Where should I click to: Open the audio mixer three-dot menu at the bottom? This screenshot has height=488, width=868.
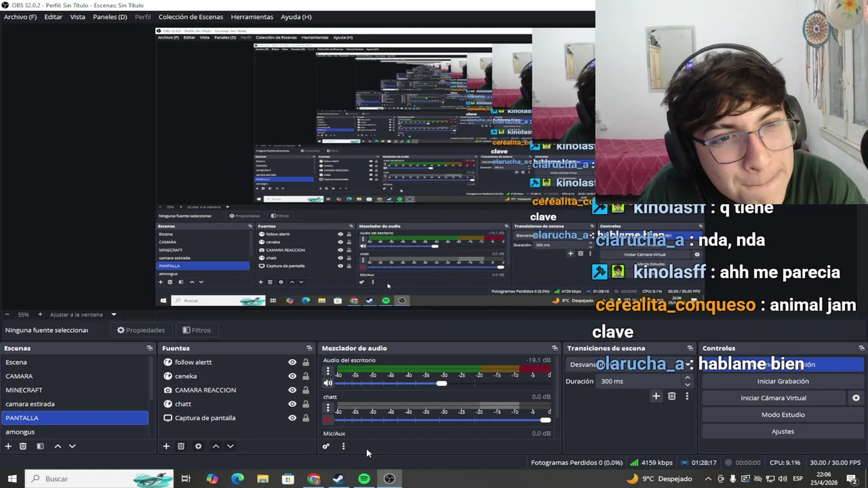click(x=343, y=446)
